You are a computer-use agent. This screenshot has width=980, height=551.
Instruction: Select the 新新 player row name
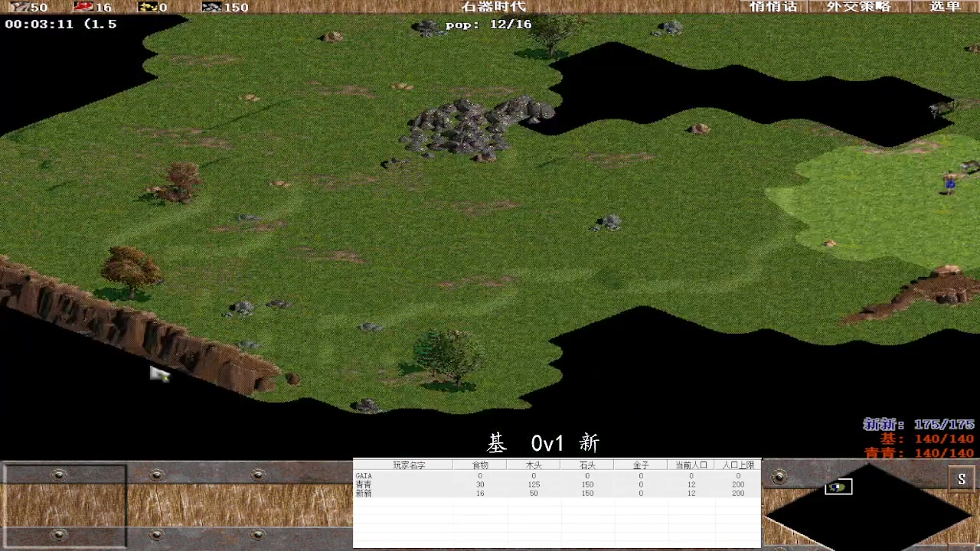coord(364,494)
